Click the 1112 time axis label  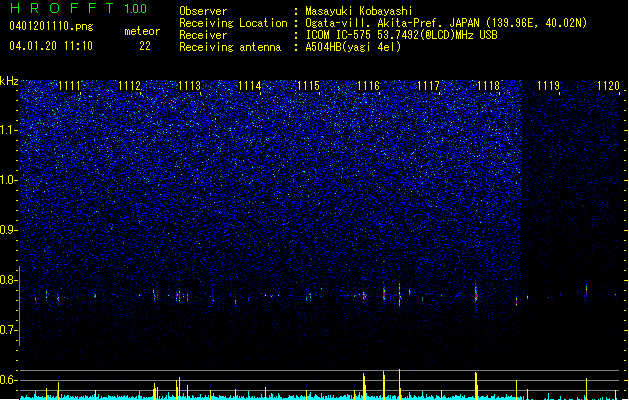[130, 86]
